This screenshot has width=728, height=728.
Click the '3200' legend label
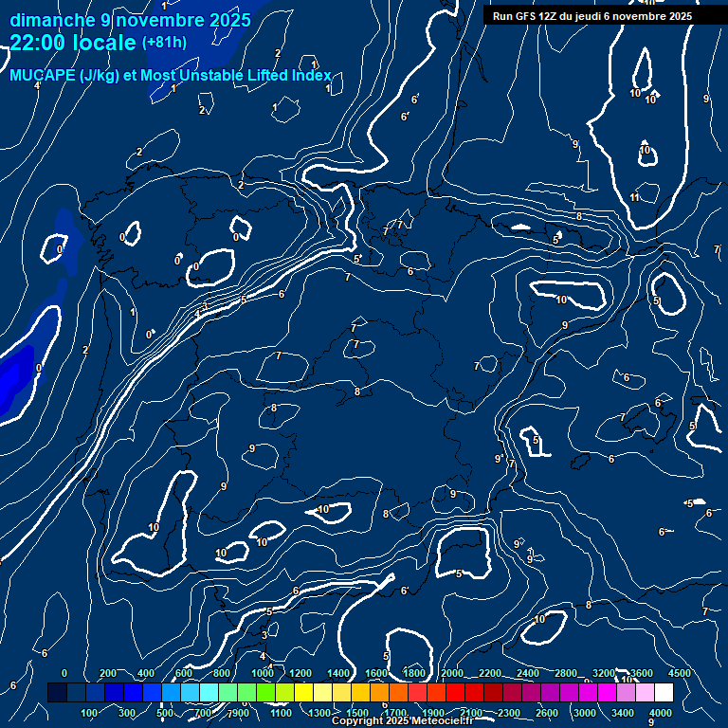tap(604, 673)
